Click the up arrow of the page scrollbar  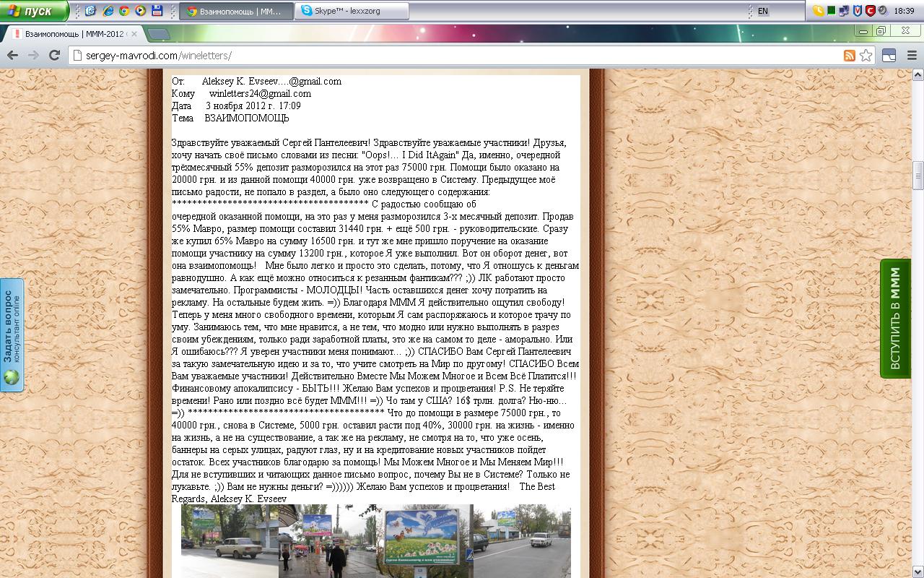point(918,74)
